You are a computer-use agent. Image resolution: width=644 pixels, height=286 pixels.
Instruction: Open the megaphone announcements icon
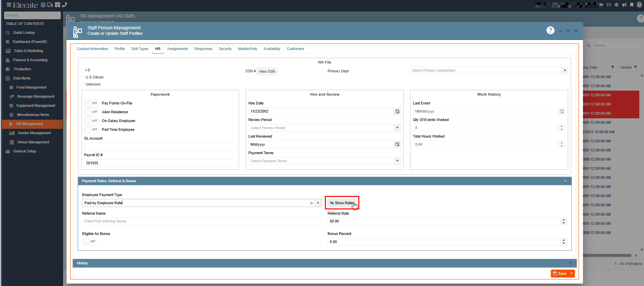[624, 5]
